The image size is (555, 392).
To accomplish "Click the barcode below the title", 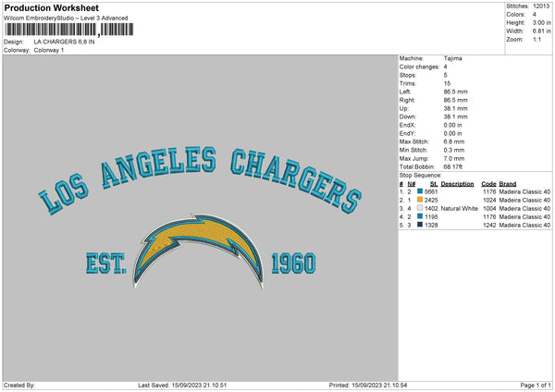I will click(65, 31).
